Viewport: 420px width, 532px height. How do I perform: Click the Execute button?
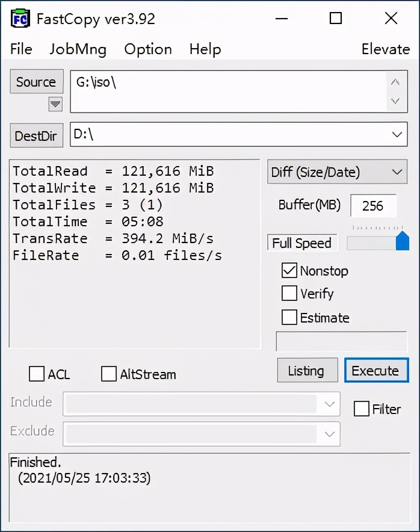click(x=377, y=371)
